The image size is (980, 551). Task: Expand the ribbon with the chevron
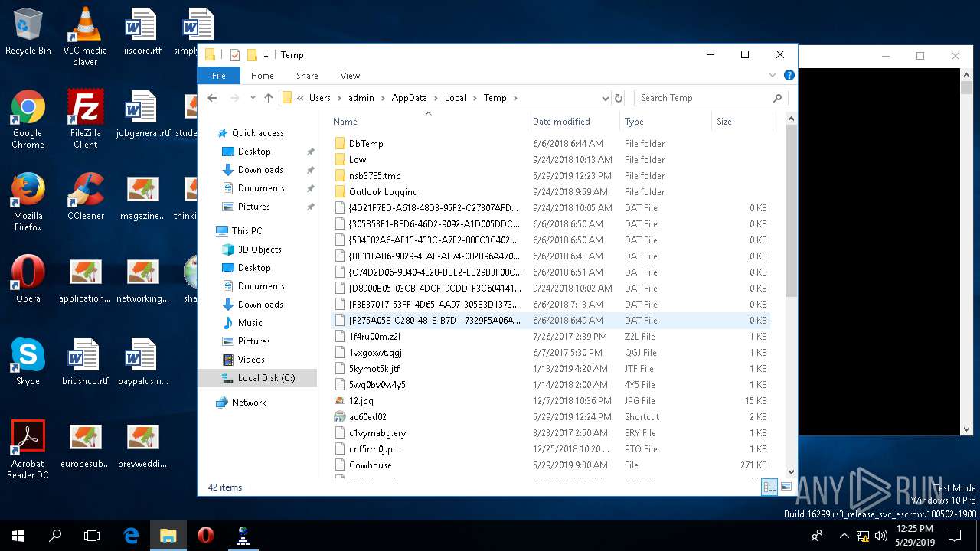773,76
